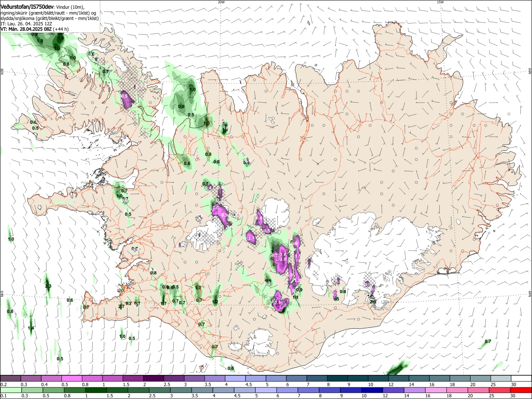
Task: Select the dark magenta 1.5–2 swatch in the top legend row
Action: pyautogui.click(x=133, y=379)
